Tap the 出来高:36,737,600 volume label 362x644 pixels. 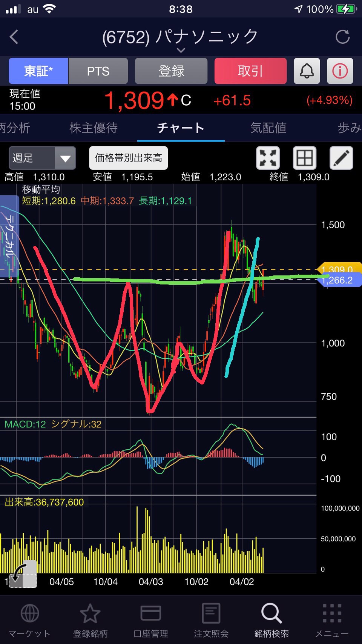(44, 502)
